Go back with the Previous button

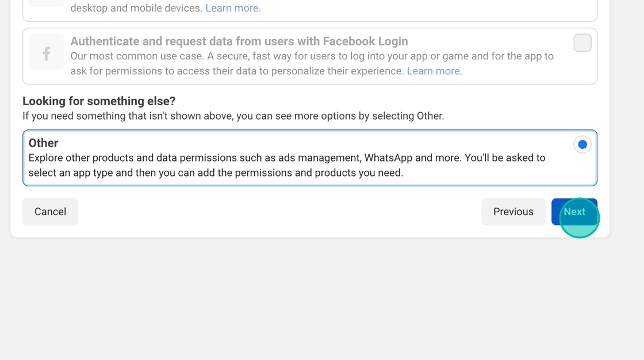pos(513,212)
